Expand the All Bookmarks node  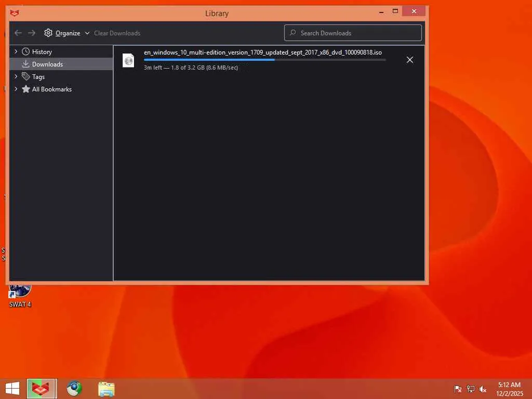coord(16,89)
